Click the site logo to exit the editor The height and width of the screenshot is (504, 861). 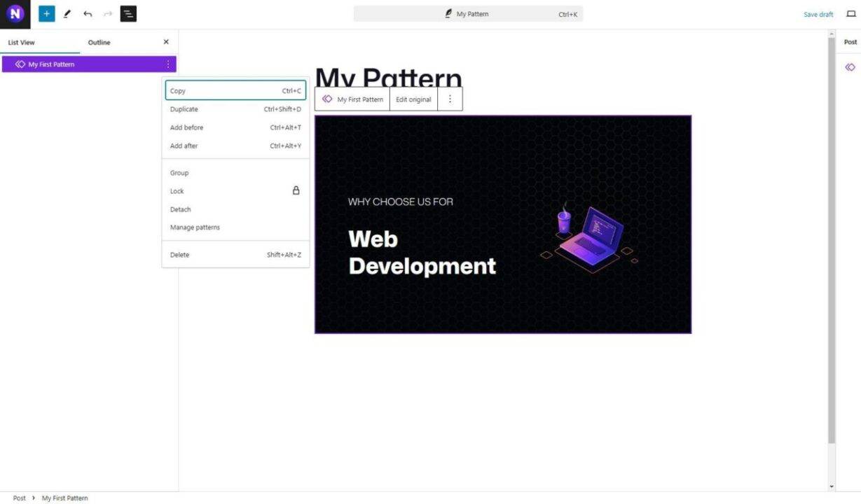tap(15, 13)
